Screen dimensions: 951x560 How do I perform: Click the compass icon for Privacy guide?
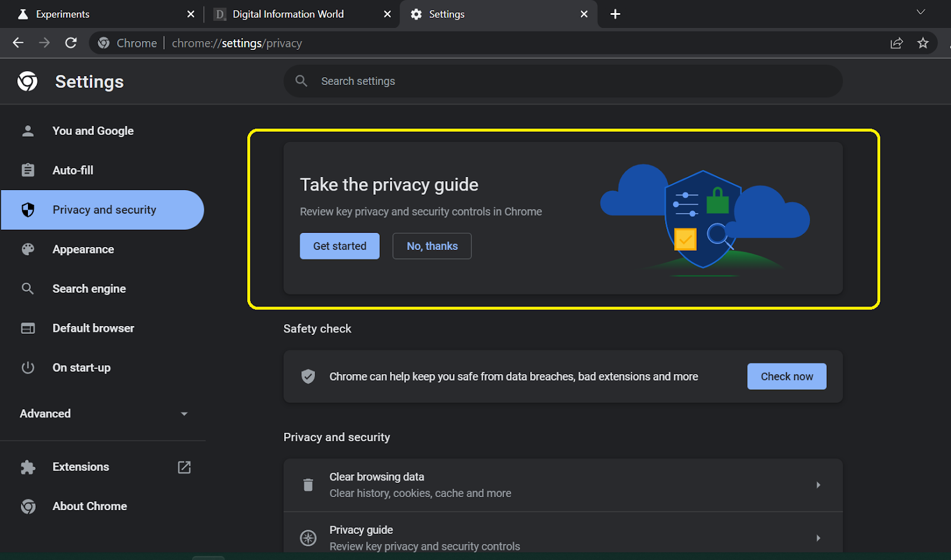pyautogui.click(x=308, y=538)
